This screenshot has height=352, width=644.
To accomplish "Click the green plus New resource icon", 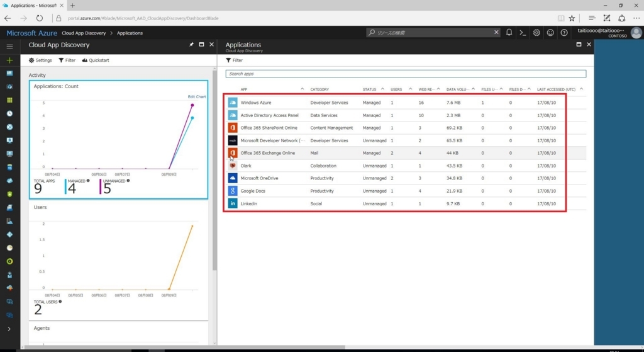I will coord(9,60).
